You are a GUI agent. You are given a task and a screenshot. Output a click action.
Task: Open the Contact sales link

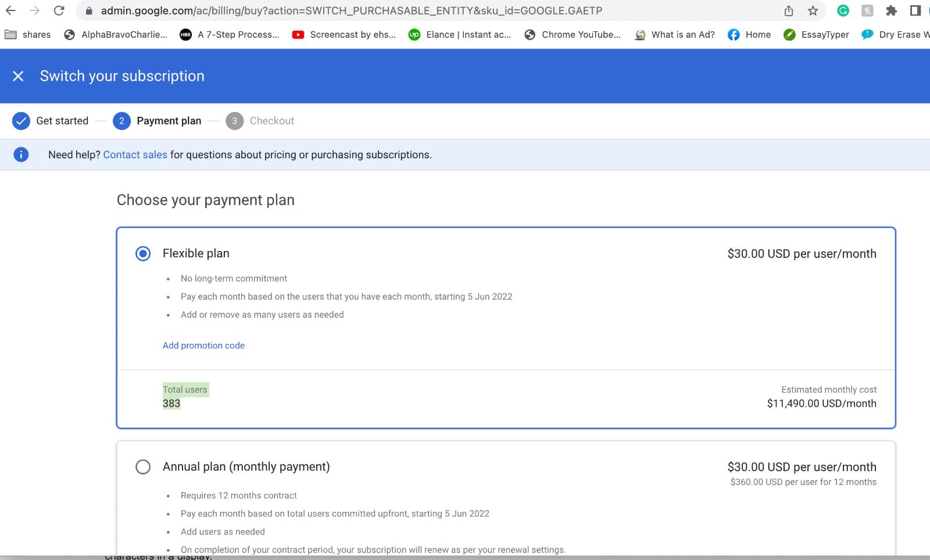click(x=135, y=155)
